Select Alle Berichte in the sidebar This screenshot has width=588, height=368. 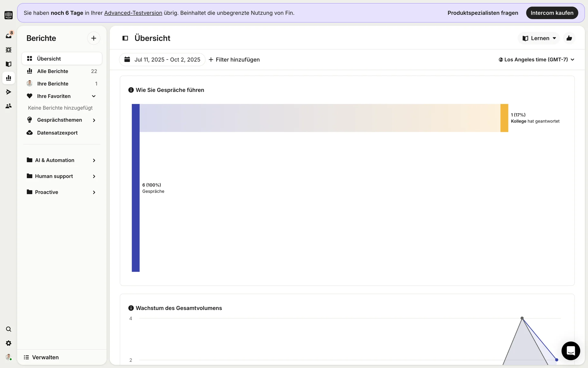pos(53,71)
